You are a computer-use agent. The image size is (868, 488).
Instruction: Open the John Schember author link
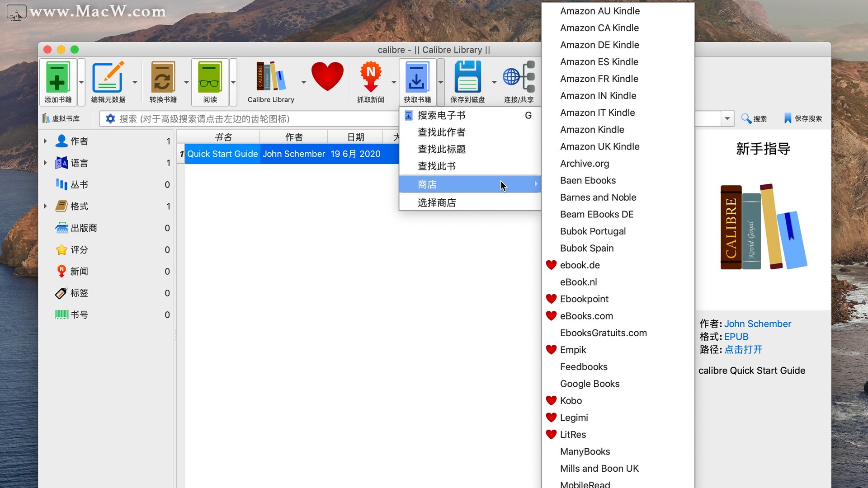pos(758,324)
